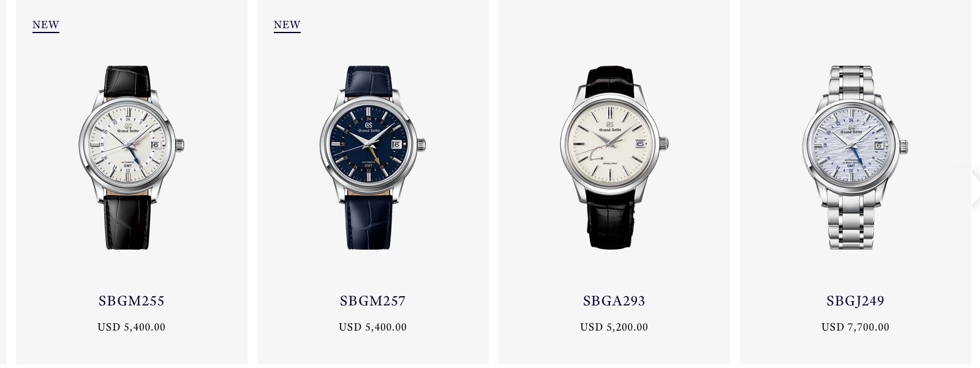Viewport: 980px width, 368px height.
Task: Click the USD 7,700.00 price
Action: click(855, 328)
